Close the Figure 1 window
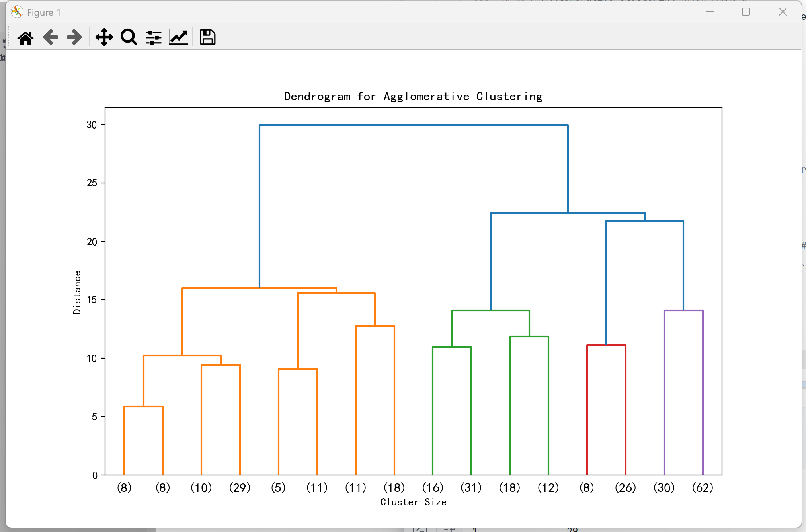The width and height of the screenshot is (806, 532). [x=783, y=12]
